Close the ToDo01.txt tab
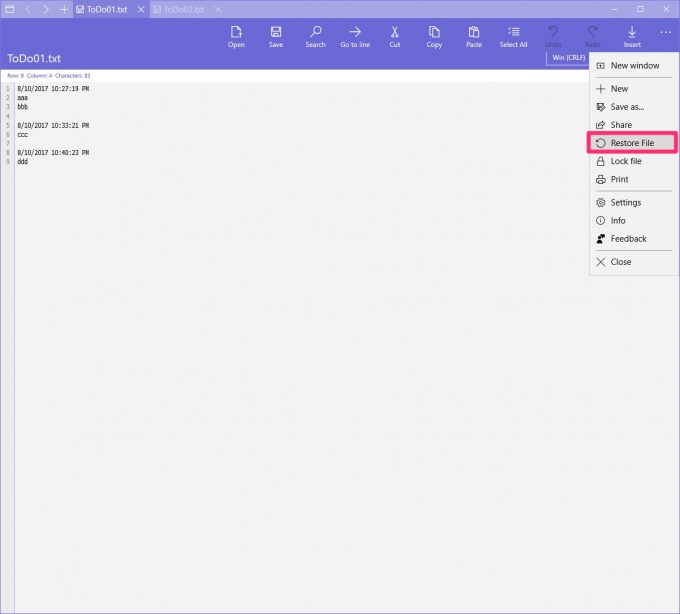 (141, 10)
